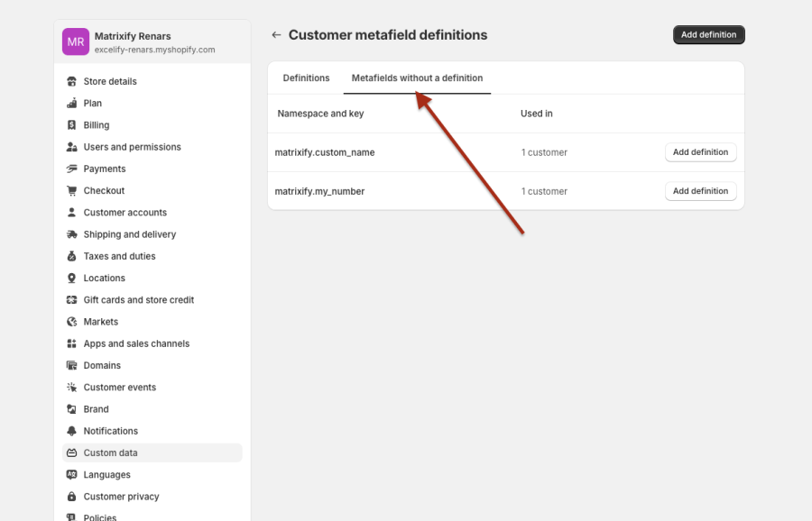
Task: Click the Notifications bell icon
Action: (71, 430)
